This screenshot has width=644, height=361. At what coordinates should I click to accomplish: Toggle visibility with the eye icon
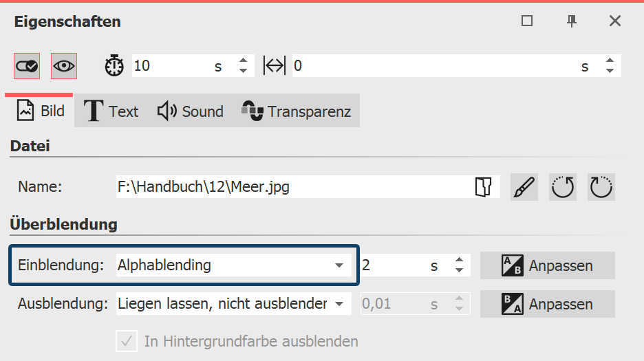pyautogui.click(x=64, y=66)
